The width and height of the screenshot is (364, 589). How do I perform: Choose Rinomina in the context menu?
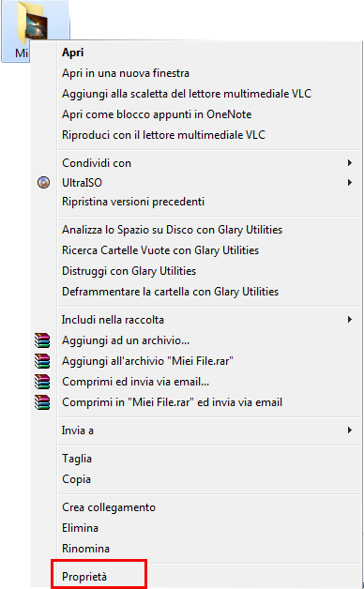point(85,549)
